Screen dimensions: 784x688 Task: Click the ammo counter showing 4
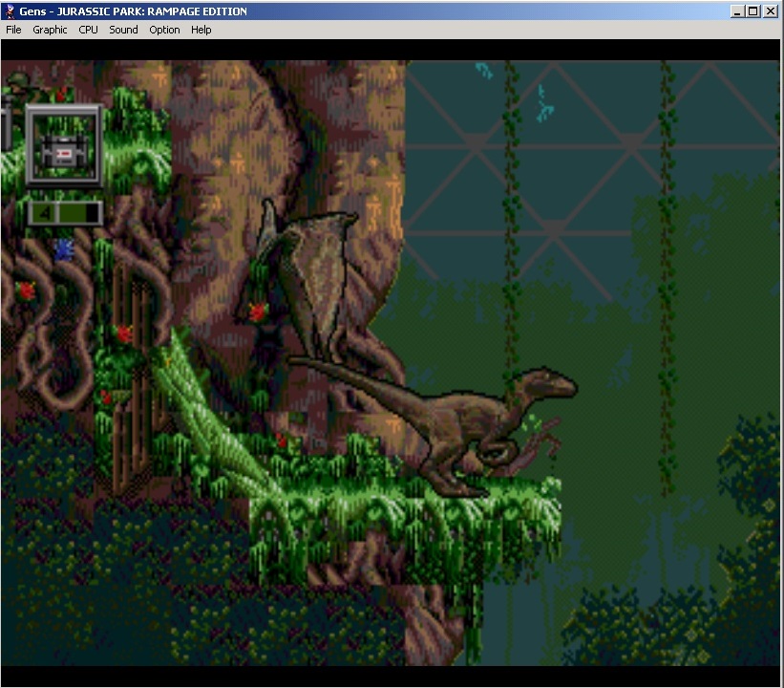pyautogui.click(x=65, y=213)
